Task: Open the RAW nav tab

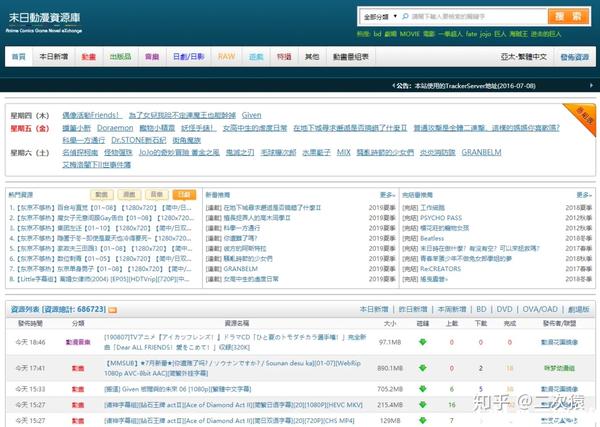Action: [x=226, y=57]
